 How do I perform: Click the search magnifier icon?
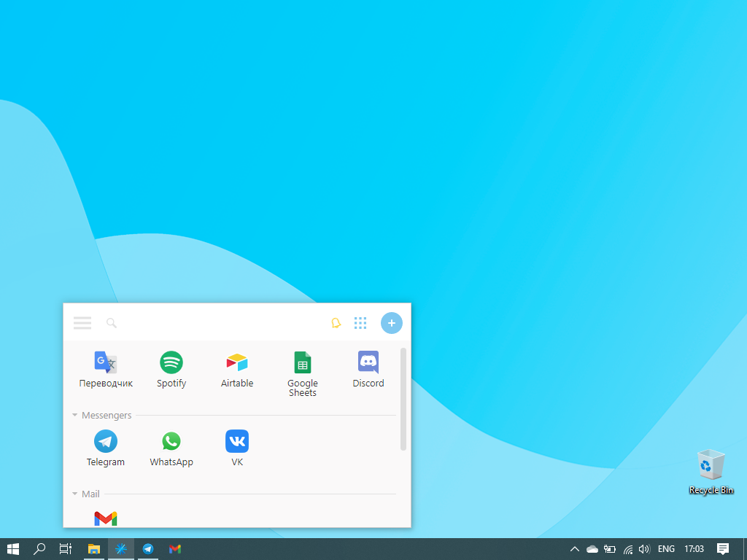pyautogui.click(x=111, y=322)
